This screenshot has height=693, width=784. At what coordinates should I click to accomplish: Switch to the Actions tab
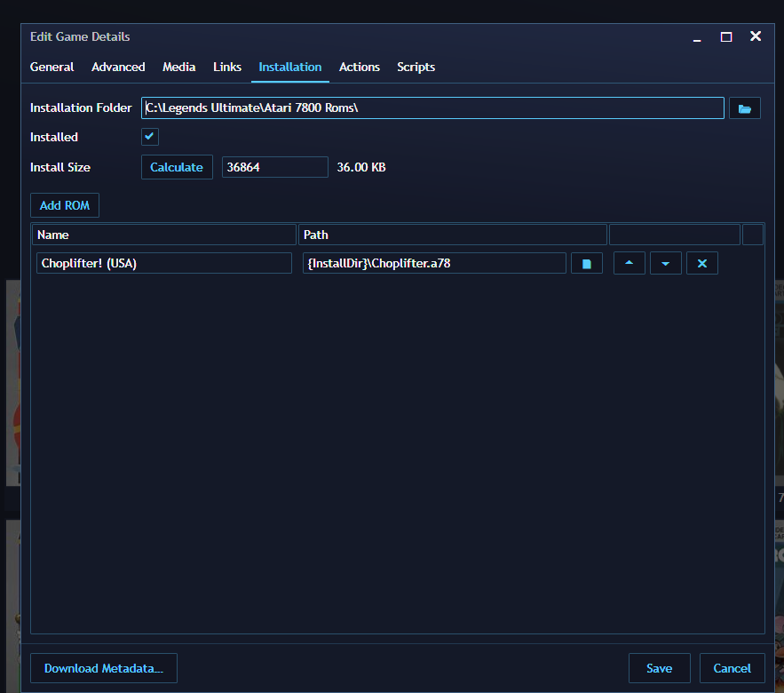tap(359, 67)
